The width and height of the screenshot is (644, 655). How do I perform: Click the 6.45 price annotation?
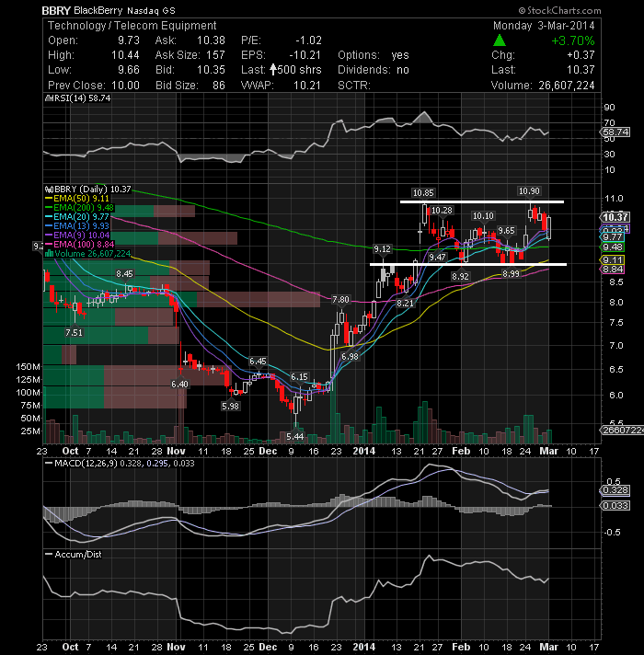click(x=258, y=362)
